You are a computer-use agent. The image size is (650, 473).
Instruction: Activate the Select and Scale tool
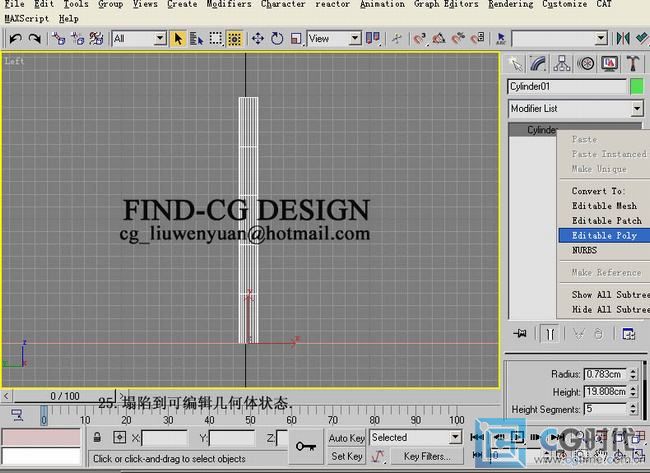(x=296, y=39)
